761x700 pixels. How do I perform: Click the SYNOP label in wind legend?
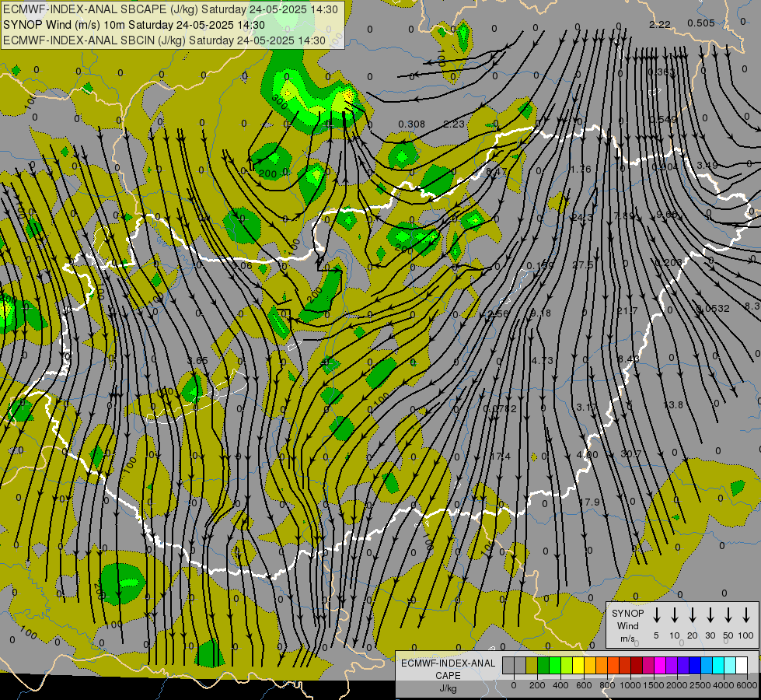coord(627,613)
